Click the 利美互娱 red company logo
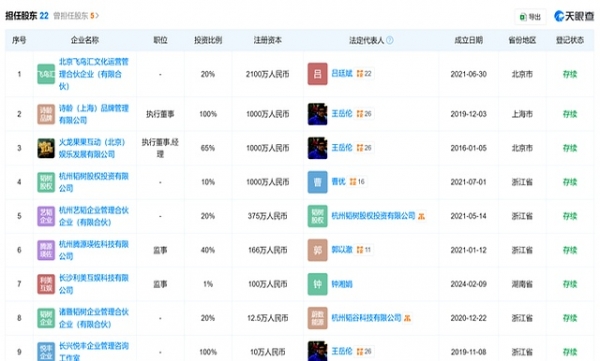Viewport: 600px width, 361px height. 46,284
